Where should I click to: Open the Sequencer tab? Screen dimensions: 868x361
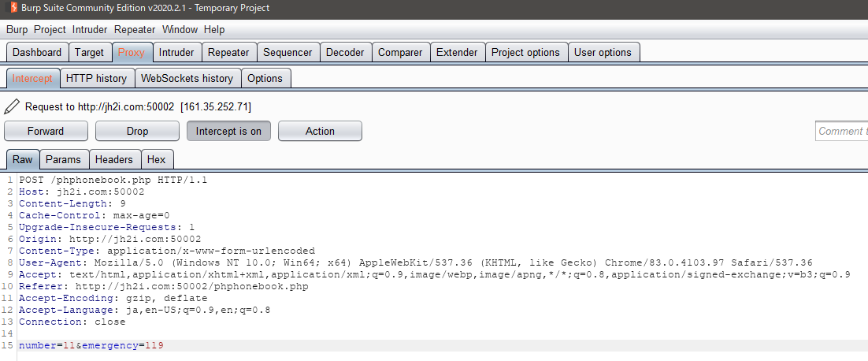pyautogui.click(x=287, y=53)
